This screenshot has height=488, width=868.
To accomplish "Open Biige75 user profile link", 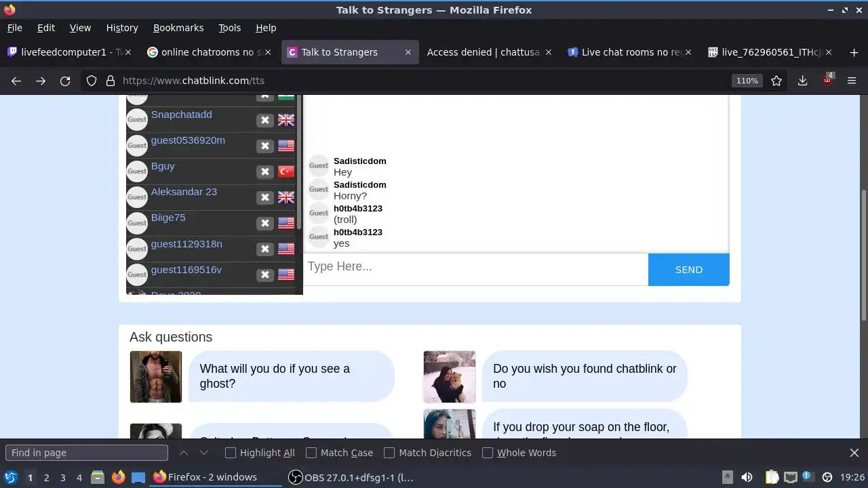I will click(x=168, y=218).
